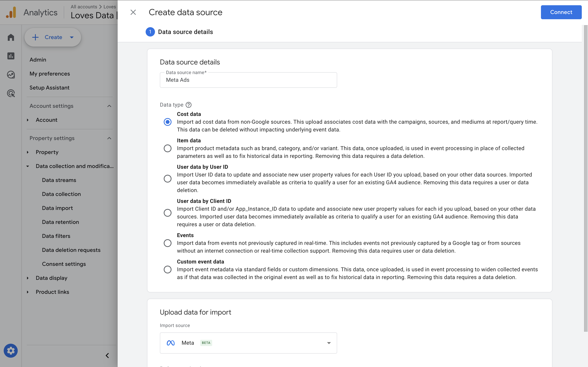The image size is (588, 367).
Task: Open the Reports bar chart icon
Action: tap(11, 56)
